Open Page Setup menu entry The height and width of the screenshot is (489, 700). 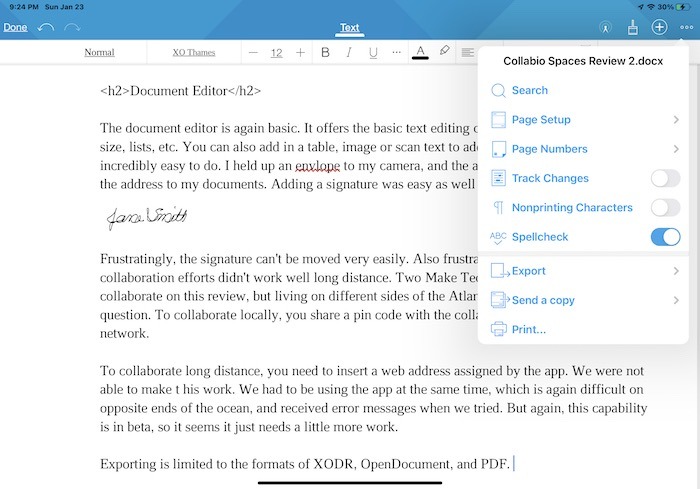pos(583,120)
